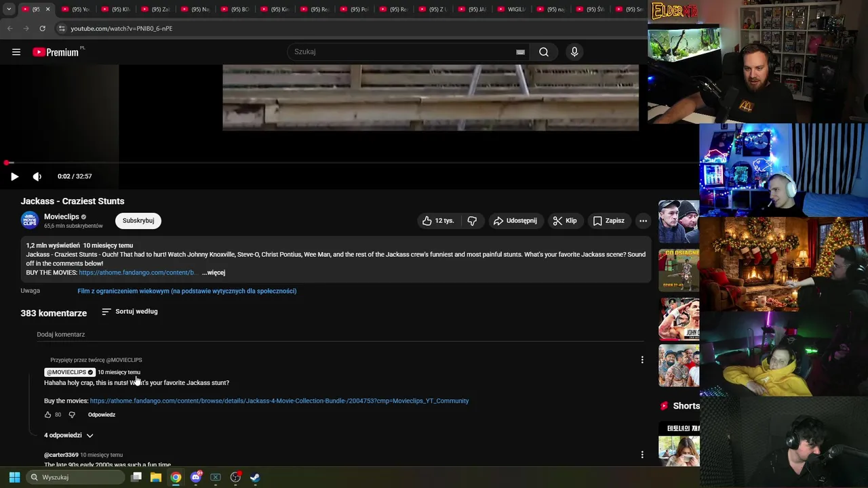Open the Movieclips channel avatar
The height and width of the screenshot is (488, 868).
[30, 220]
